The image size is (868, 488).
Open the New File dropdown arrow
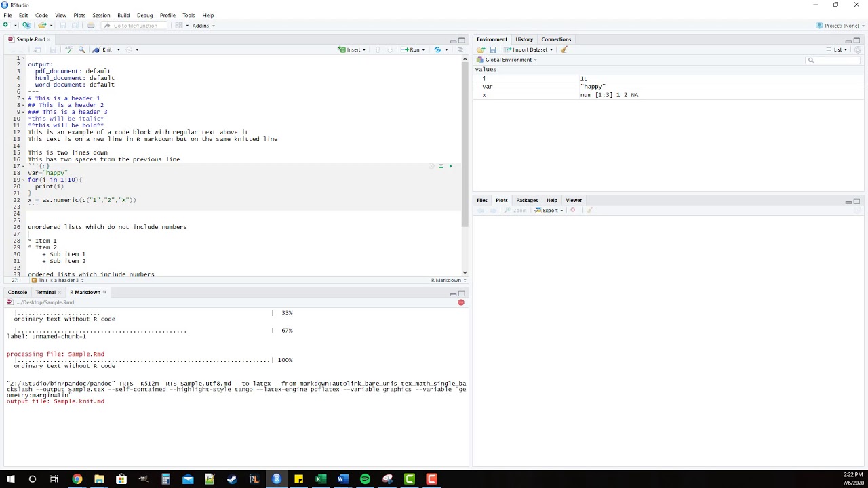(15, 26)
